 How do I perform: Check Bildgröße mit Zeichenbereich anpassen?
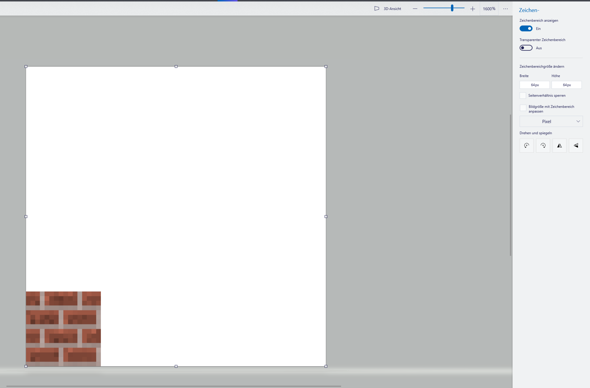pyautogui.click(x=523, y=108)
